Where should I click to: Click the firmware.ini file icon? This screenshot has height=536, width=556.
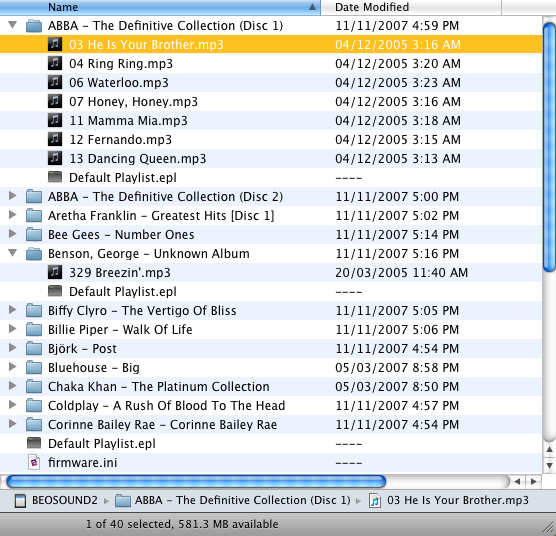34,463
